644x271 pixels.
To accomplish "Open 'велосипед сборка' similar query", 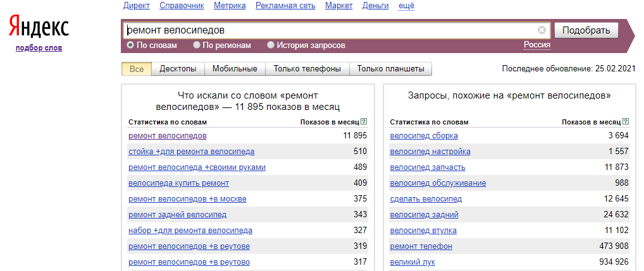I will point(424,136).
